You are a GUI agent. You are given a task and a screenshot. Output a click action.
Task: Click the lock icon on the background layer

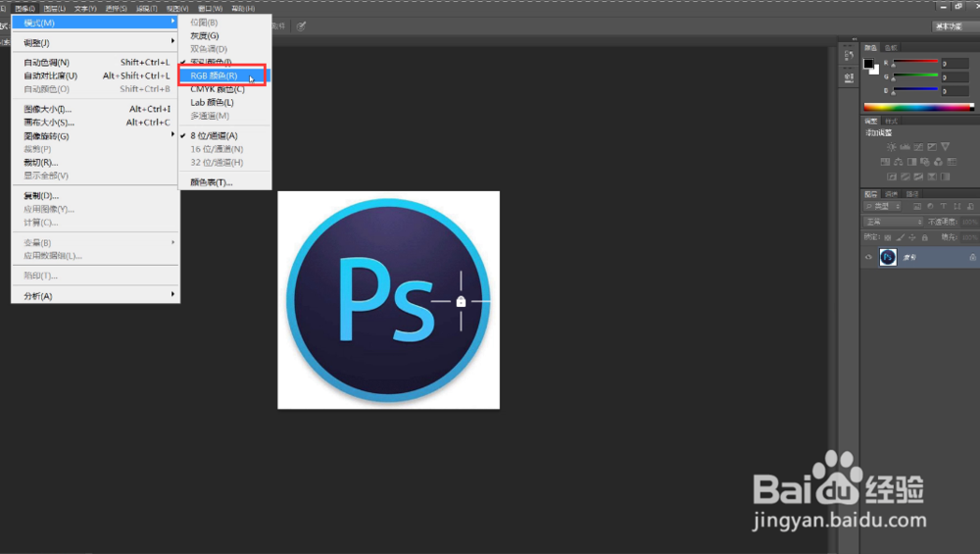(x=972, y=258)
